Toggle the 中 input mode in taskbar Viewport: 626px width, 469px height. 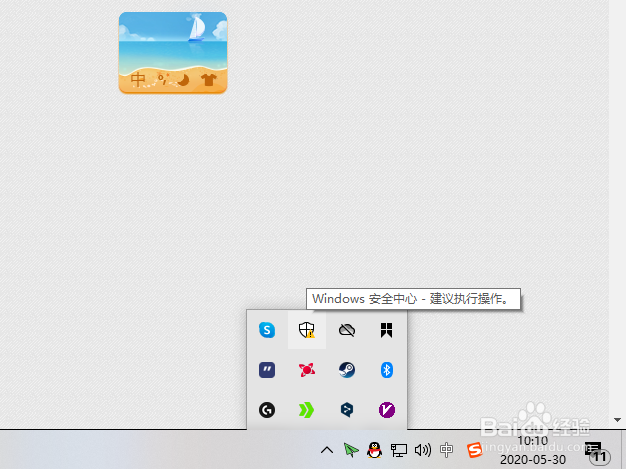(x=446, y=450)
